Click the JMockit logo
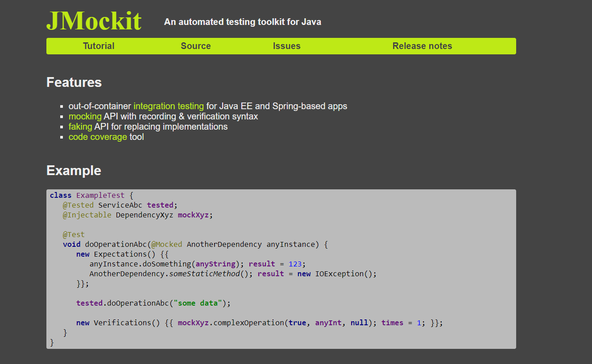 tap(94, 20)
